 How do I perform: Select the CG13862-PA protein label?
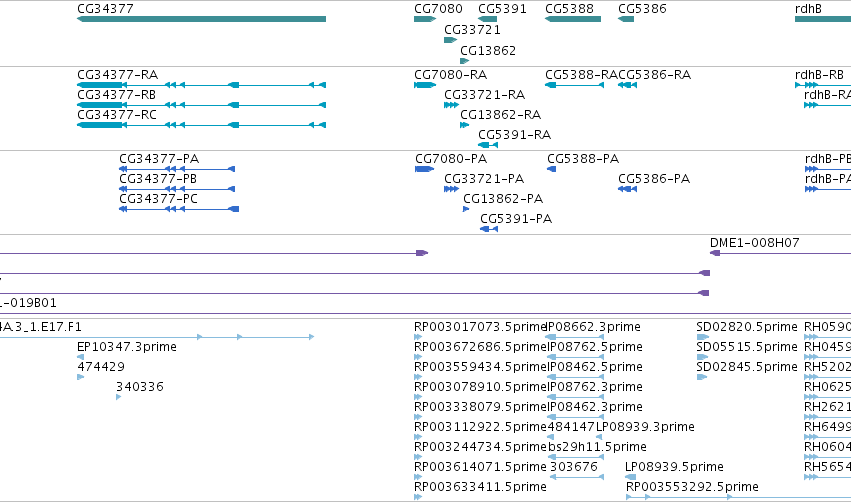[503, 199]
